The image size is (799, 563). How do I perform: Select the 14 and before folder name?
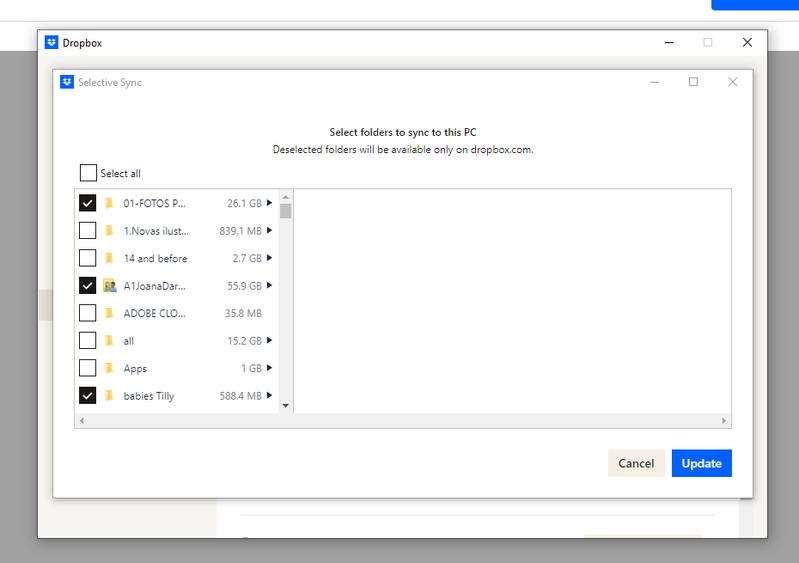tap(155, 258)
